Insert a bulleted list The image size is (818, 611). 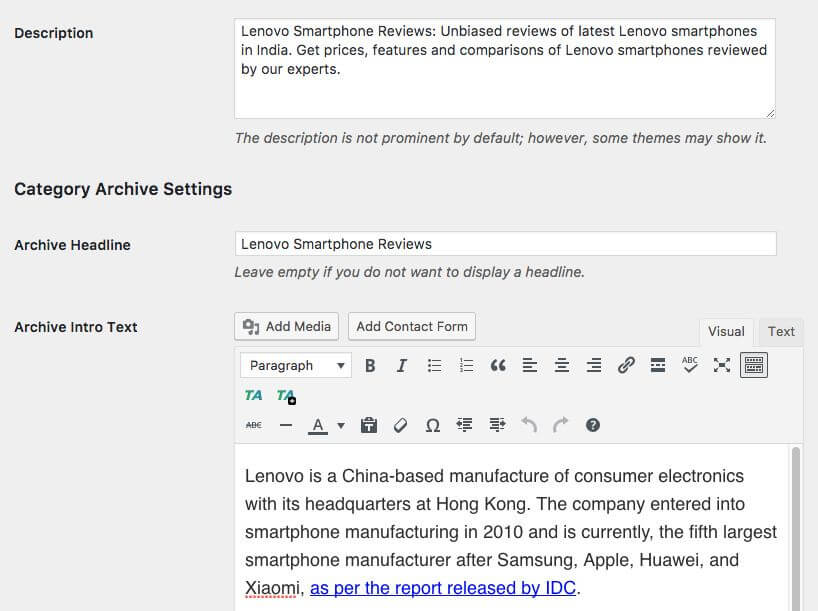tap(434, 366)
